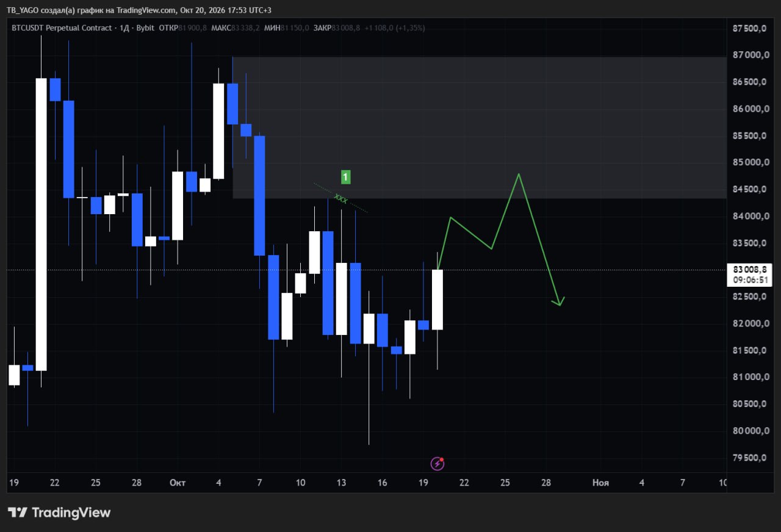Screen dimensions: 781x532
Task: Click the BTCUSDT Perpetual Contract symbol title
Action: (62, 27)
